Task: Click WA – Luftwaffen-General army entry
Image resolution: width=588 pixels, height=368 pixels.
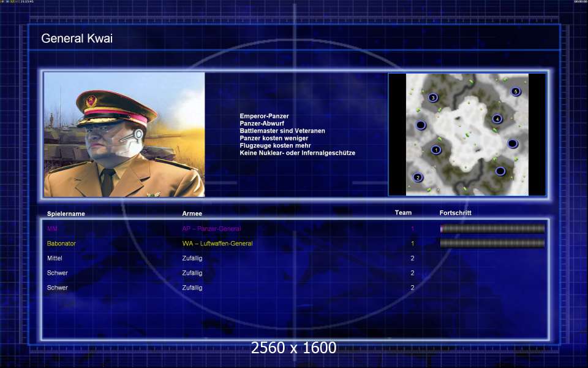Action: point(217,243)
